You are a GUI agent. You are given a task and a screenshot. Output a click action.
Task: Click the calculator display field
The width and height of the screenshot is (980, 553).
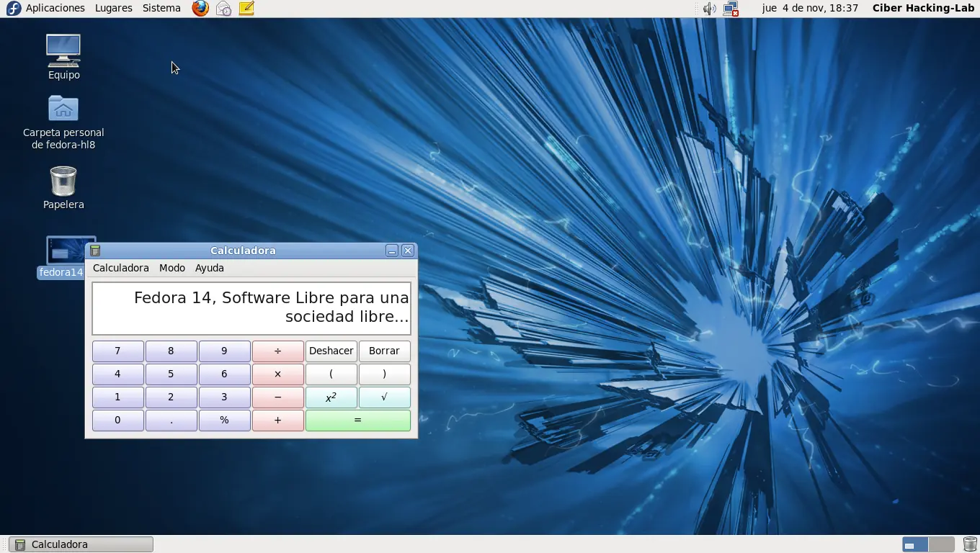click(251, 308)
